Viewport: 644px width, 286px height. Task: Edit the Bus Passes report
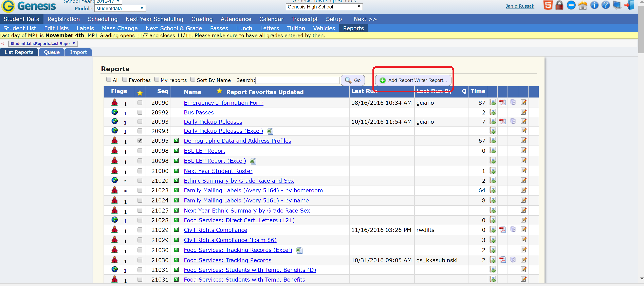tap(523, 112)
